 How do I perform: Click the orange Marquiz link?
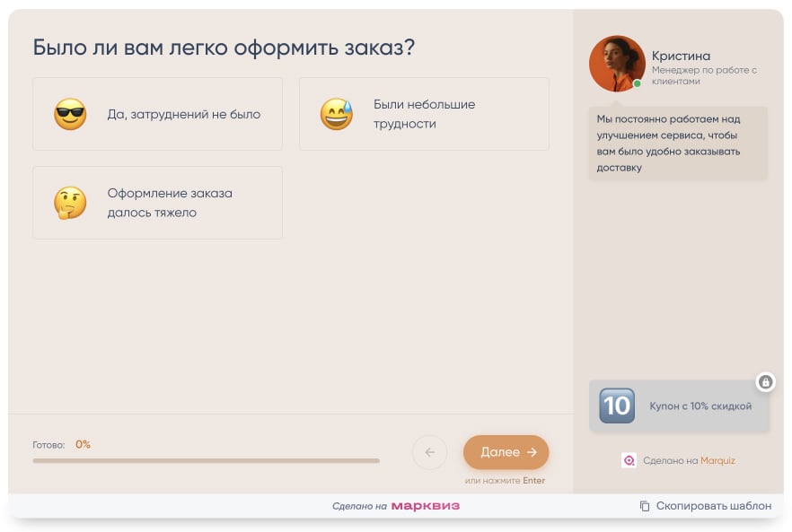pyautogui.click(x=717, y=459)
